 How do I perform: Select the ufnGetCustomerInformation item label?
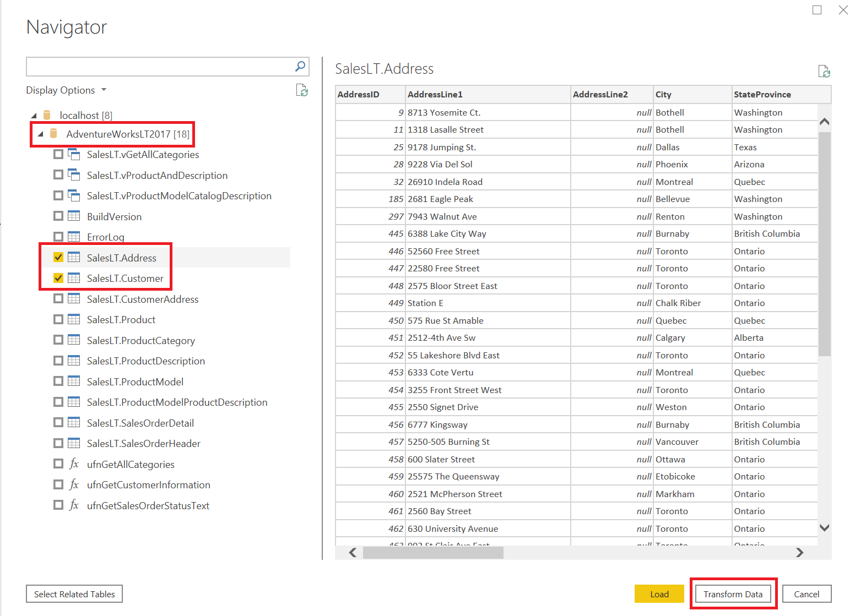coord(149,484)
